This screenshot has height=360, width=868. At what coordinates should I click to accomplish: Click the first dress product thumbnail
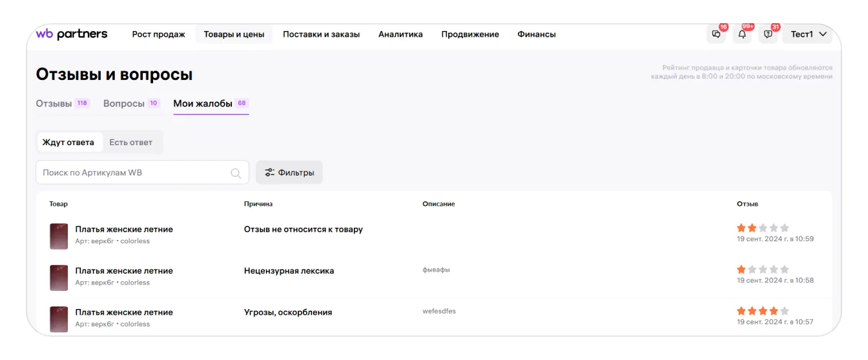(x=59, y=235)
